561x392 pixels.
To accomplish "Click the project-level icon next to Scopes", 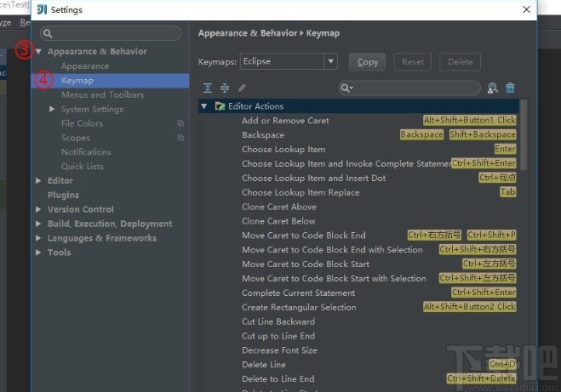I will coord(180,138).
